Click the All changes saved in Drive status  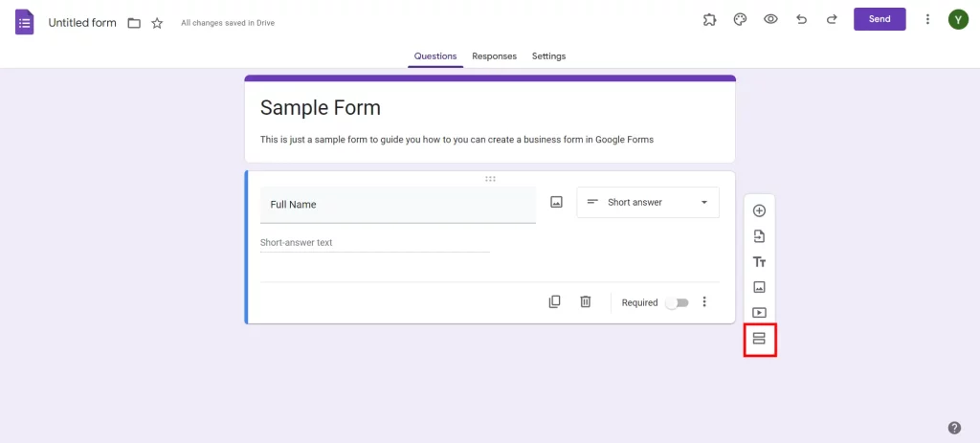point(228,23)
